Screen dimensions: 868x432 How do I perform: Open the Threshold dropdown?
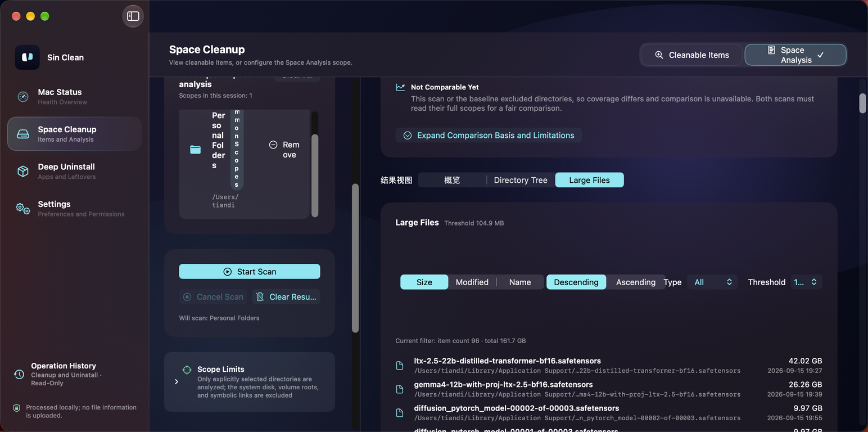click(807, 282)
